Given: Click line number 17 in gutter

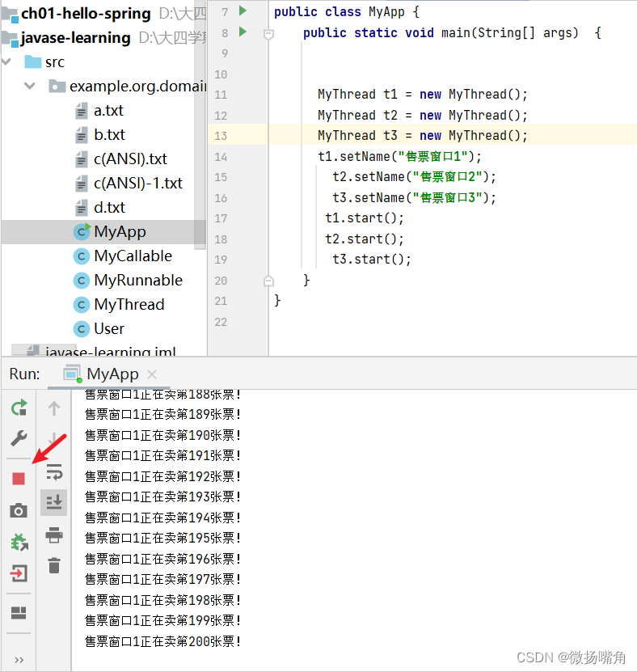Looking at the screenshot, I should coord(221,218).
